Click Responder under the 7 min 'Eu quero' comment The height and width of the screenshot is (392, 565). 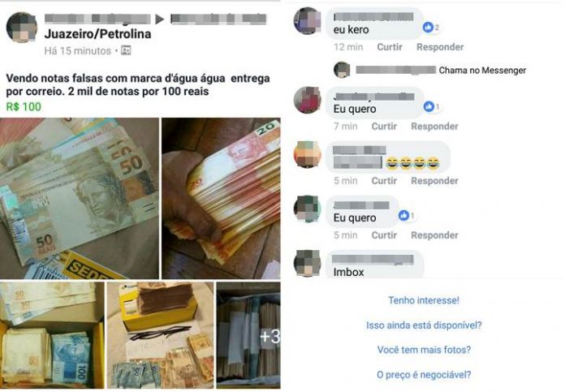pyautogui.click(x=434, y=126)
